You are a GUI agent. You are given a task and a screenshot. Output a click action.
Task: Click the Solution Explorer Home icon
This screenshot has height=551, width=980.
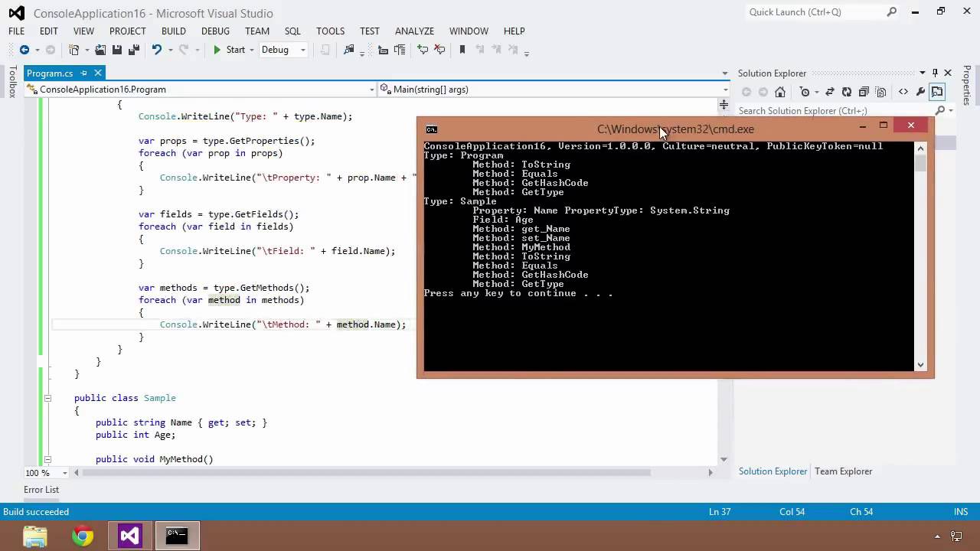[x=780, y=92]
